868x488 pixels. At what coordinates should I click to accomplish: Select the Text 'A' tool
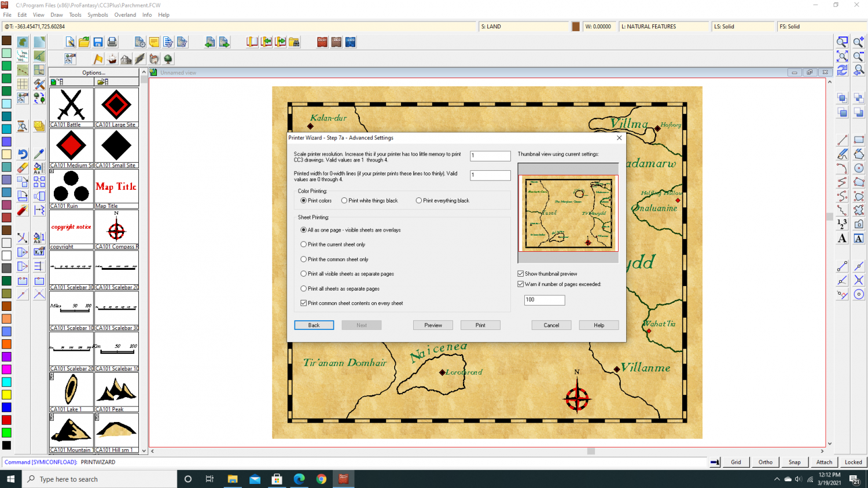(x=843, y=239)
